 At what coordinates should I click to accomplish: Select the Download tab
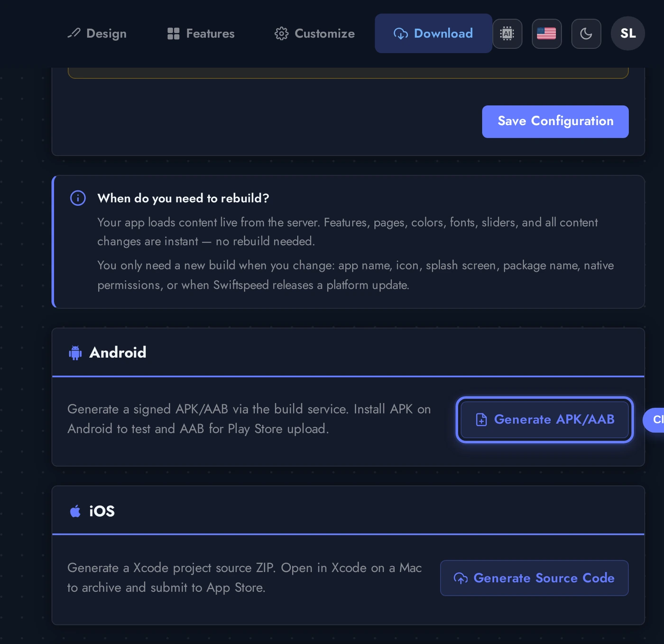pyautogui.click(x=433, y=34)
